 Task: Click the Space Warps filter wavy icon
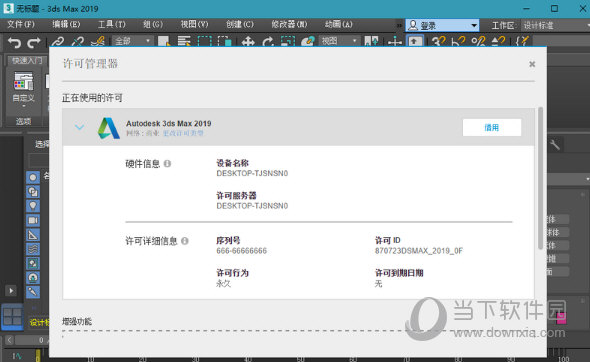(33, 249)
